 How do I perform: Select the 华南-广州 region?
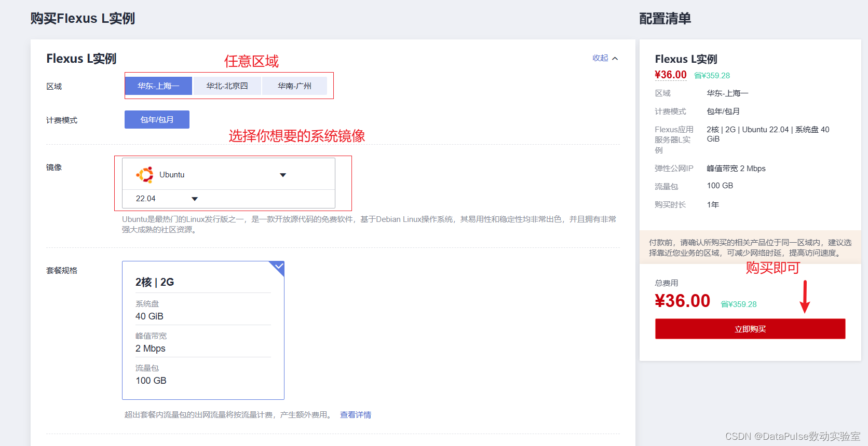coord(294,86)
